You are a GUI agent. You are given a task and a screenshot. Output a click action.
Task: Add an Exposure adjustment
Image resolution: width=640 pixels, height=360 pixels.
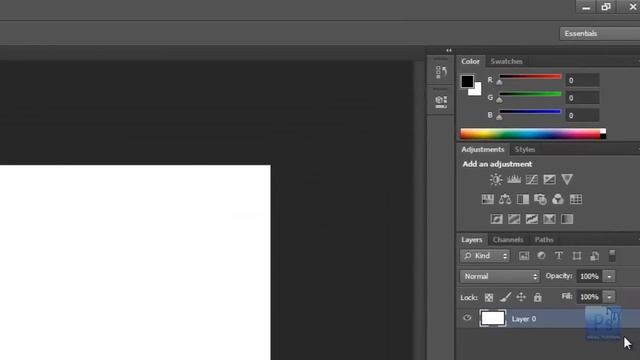[x=549, y=180]
